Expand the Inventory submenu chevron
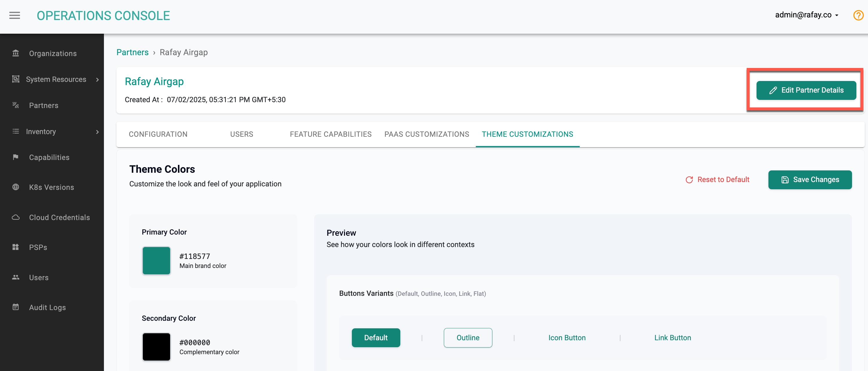Viewport: 868px width, 371px height. 97,132
